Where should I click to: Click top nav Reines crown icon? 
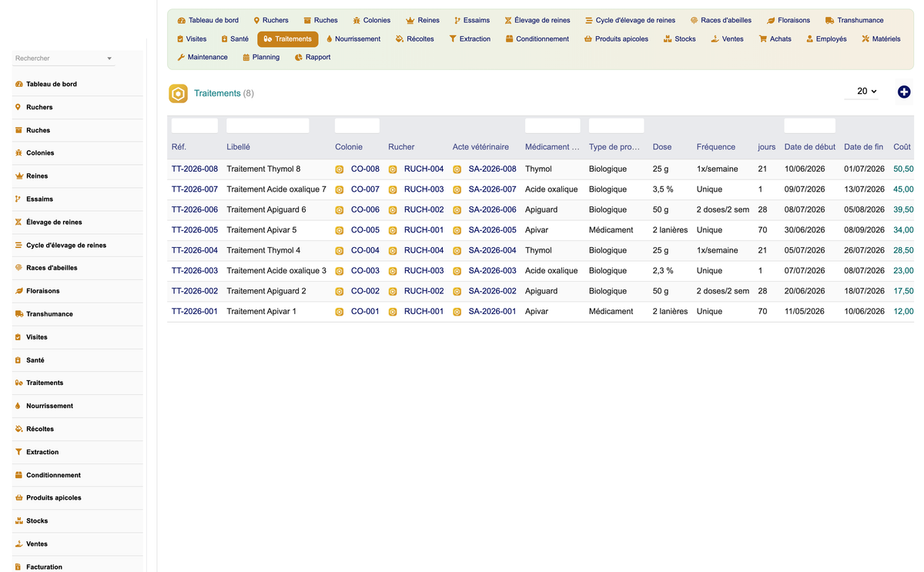[x=410, y=21]
